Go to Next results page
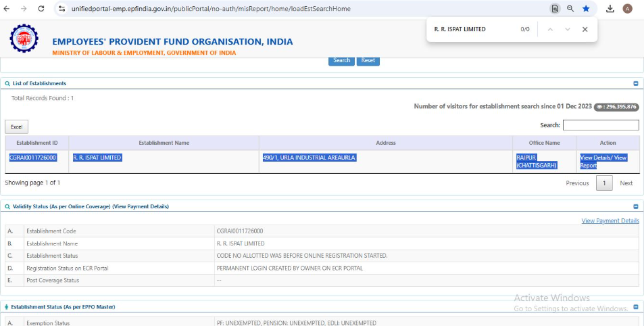Image resolution: width=644 pixels, height=326 pixels. tap(626, 183)
